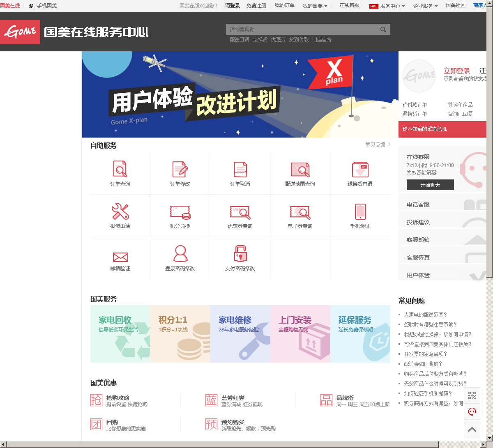Open the 门店自提 quick search link
The image size is (493, 448).
[322, 40]
